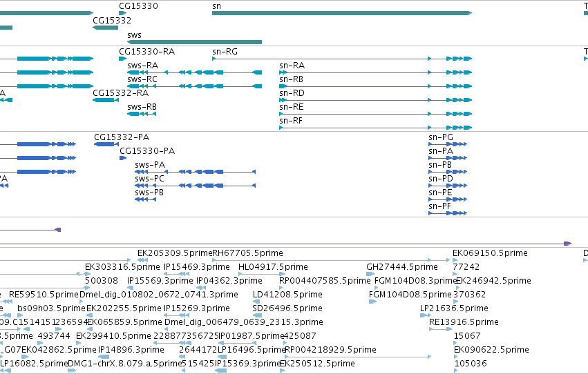Select protein sws-PB
588x374 pixels.
tap(145, 199)
